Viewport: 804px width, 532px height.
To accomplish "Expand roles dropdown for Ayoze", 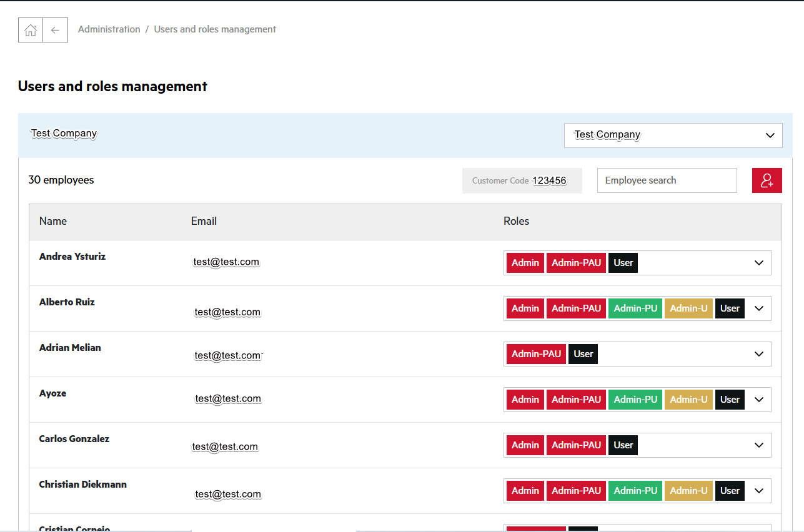I will 758,399.
